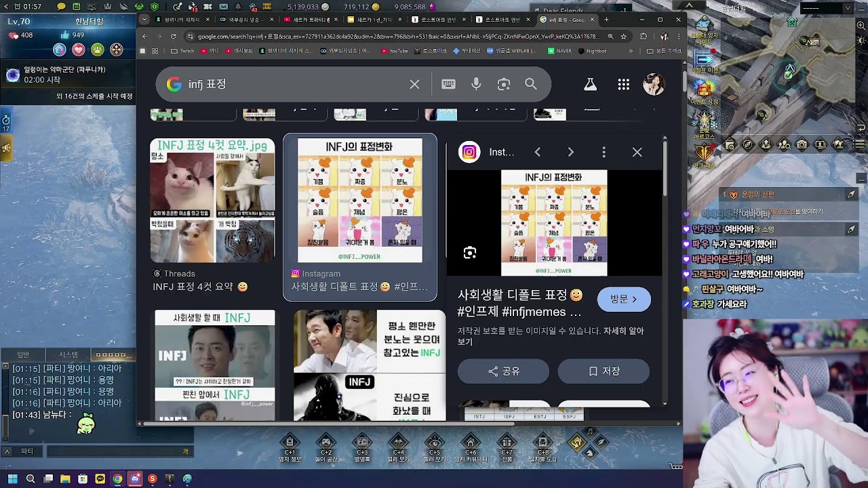Start a voice search with the microphone

[476, 84]
